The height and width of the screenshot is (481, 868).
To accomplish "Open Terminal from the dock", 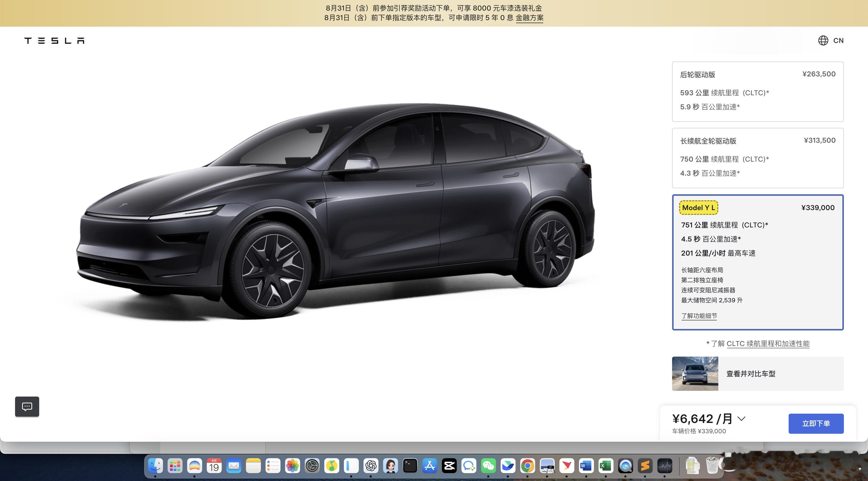I will click(x=410, y=466).
